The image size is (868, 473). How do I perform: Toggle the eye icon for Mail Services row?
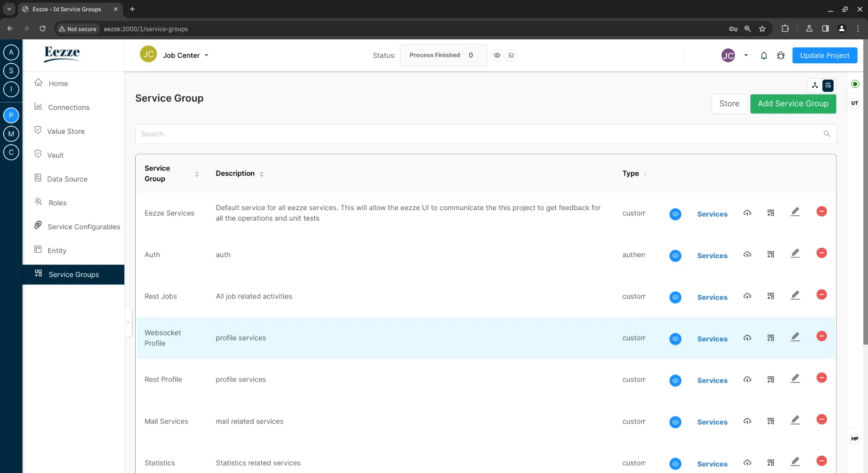pyautogui.click(x=675, y=422)
